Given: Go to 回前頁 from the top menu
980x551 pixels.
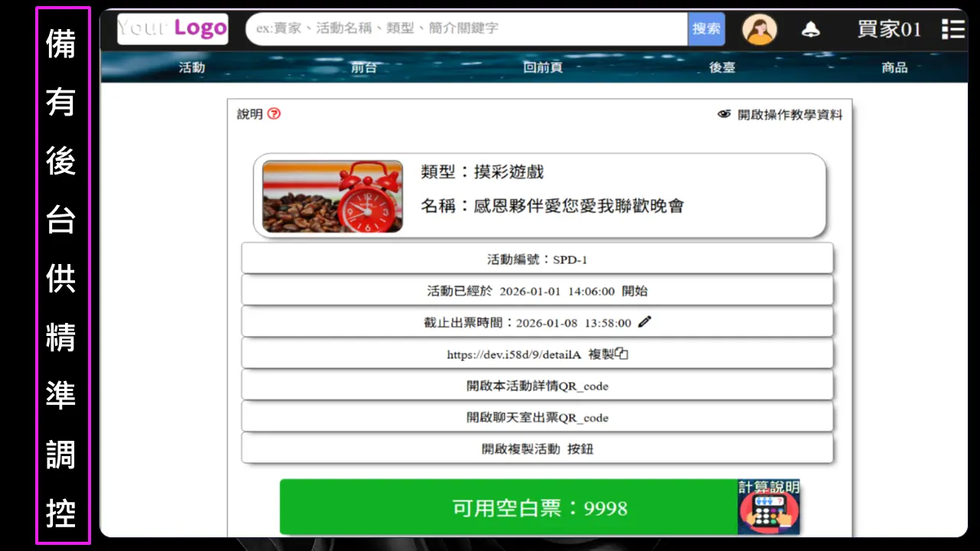Looking at the screenshot, I should click(543, 67).
